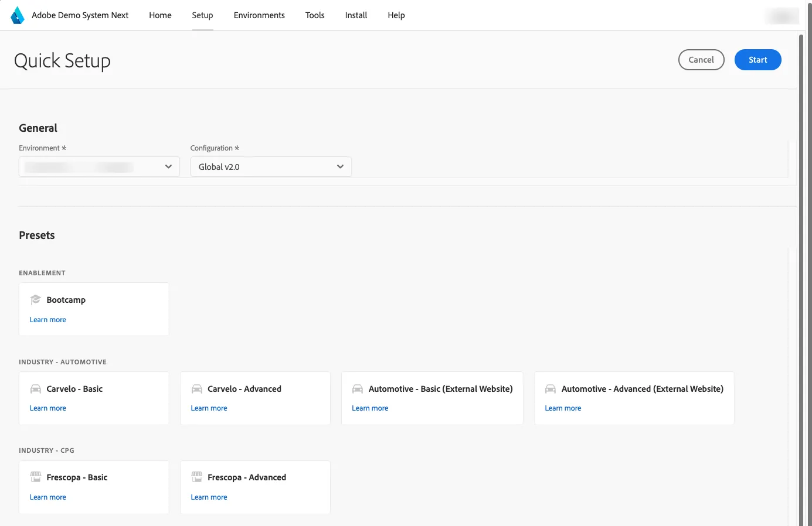Viewport: 812px width, 526px height.
Task: Open the blurred user profile area
Action: 782,16
